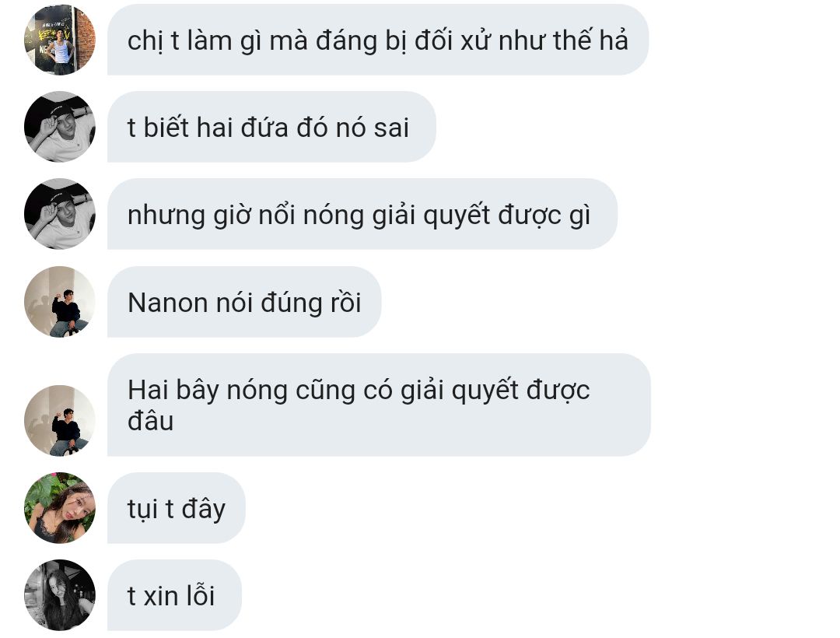Click the word "sai" ending the second message
840x638 pixels.
[391, 128]
